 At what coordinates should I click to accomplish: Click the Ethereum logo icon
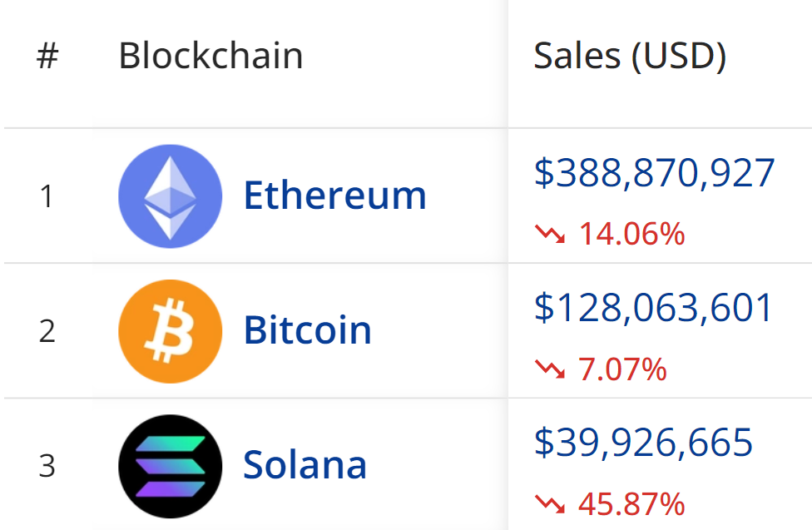click(171, 196)
